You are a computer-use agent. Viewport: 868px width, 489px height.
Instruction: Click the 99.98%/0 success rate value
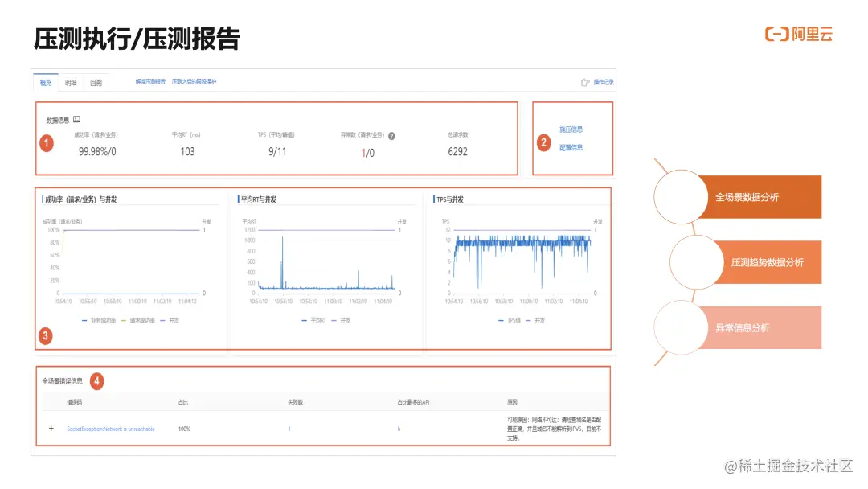click(97, 152)
